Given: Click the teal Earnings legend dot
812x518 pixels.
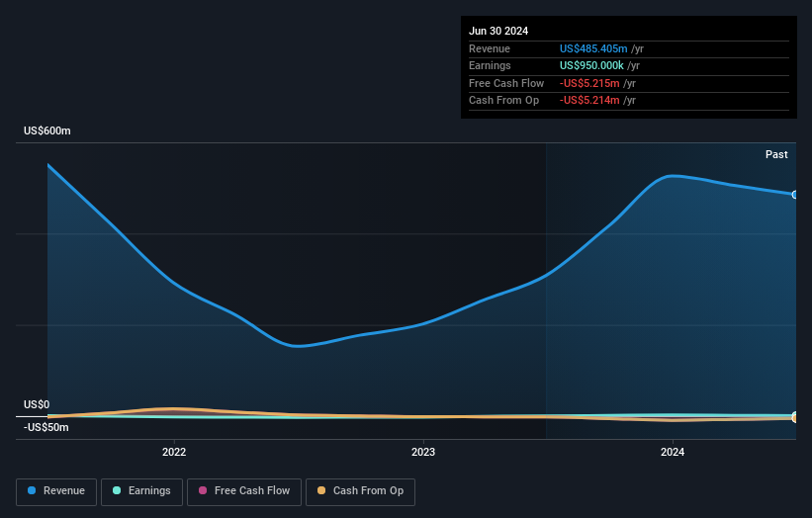Looking at the screenshot, I should click(117, 490).
